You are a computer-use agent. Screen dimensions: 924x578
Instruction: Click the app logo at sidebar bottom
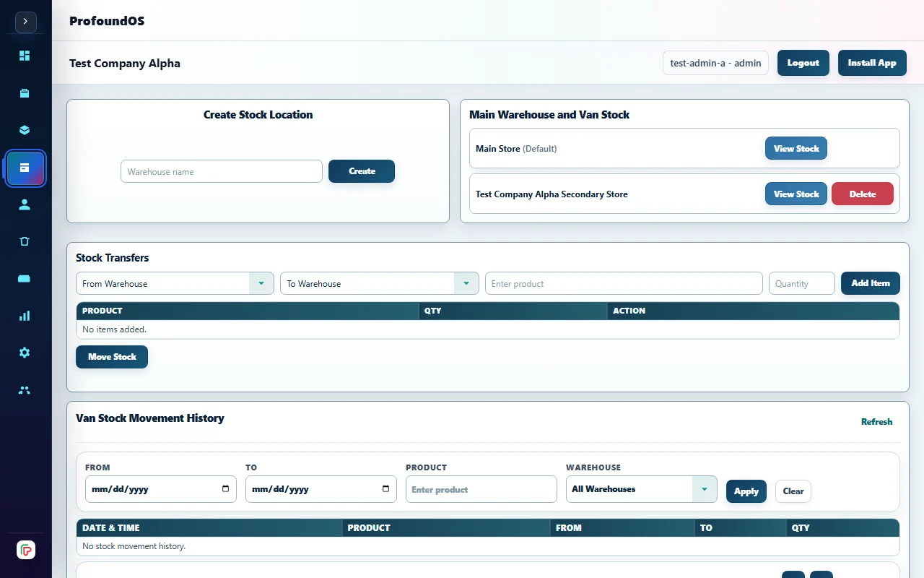pos(26,550)
